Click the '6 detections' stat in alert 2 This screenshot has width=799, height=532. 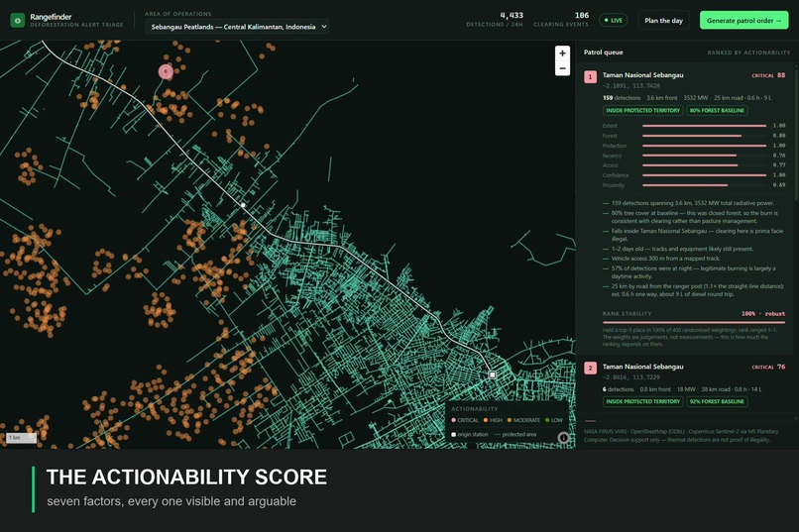[619, 389]
